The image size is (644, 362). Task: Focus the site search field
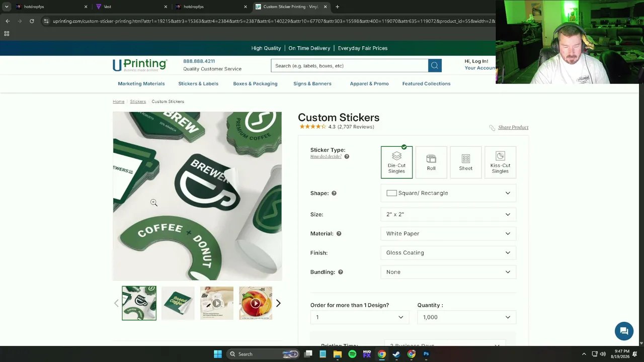[350, 65]
